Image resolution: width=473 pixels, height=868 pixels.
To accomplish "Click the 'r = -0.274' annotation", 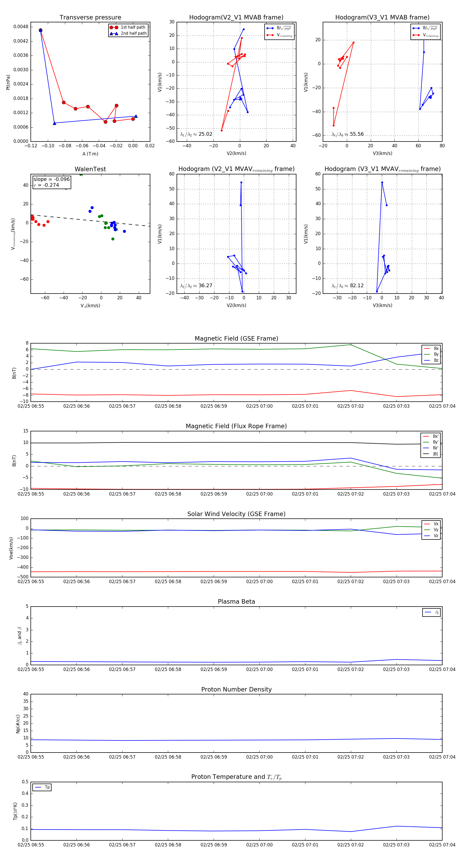I will (47, 185).
